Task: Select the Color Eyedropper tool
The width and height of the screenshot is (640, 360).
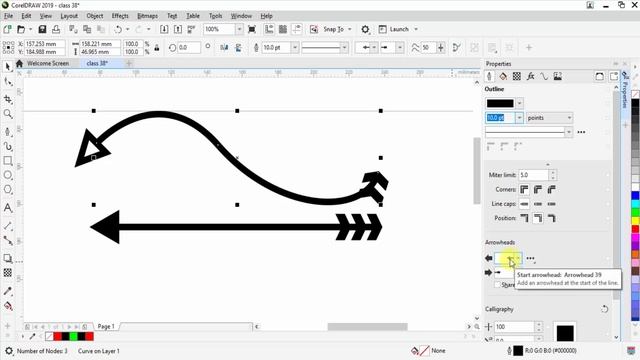Action: (x=8, y=291)
